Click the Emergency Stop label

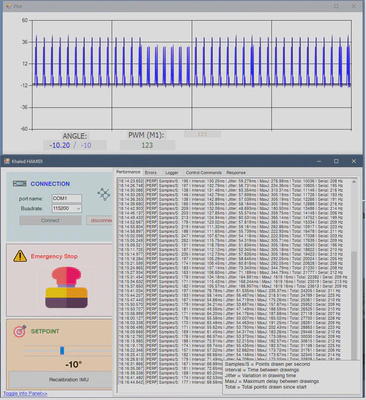pos(54,256)
